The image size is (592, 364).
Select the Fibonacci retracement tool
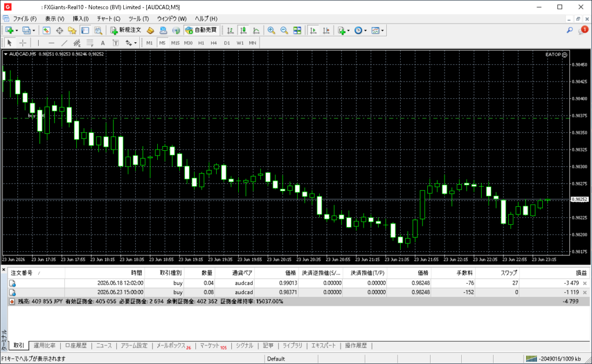(x=90, y=43)
